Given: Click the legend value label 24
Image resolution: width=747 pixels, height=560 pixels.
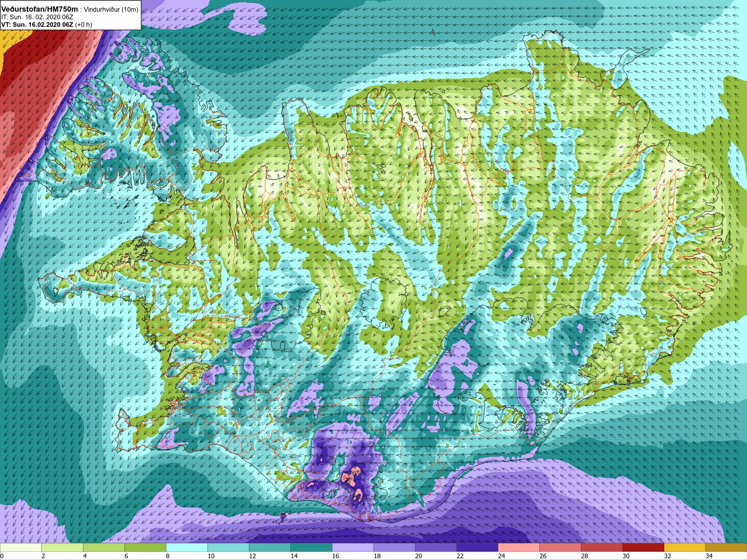Looking at the screenshot, I should (501, 556).
